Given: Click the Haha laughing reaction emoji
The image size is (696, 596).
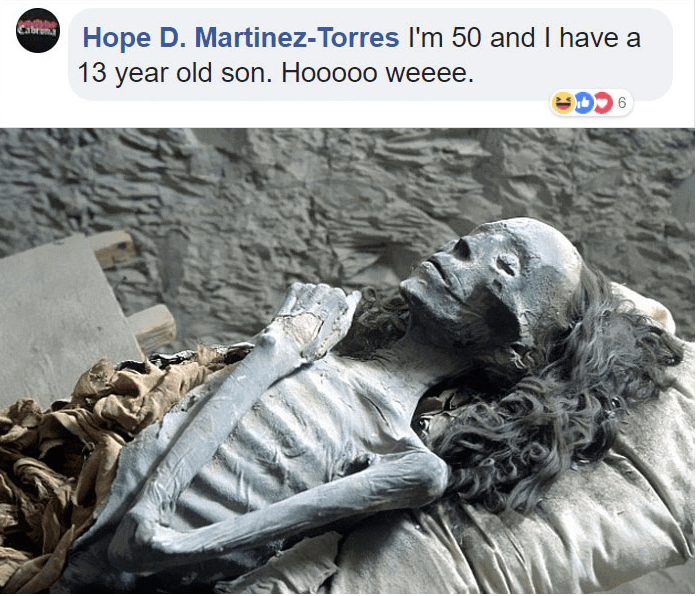Looking at the screenshot, I should [563, 103].
